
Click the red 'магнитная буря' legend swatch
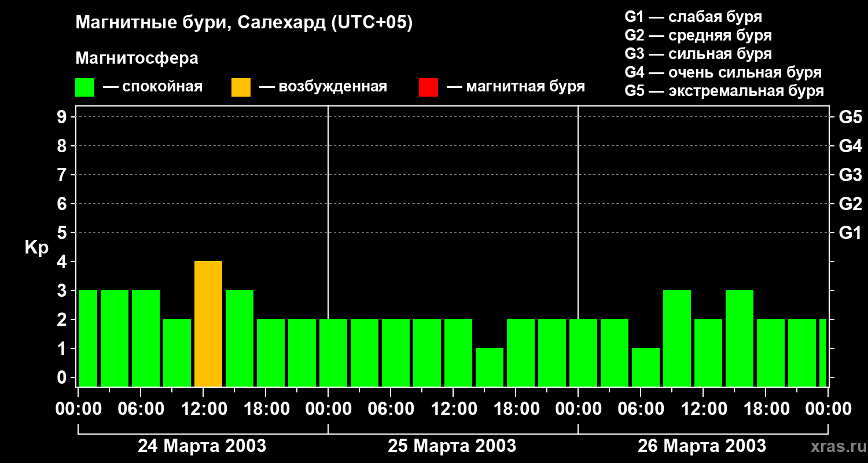pos(428,87)
